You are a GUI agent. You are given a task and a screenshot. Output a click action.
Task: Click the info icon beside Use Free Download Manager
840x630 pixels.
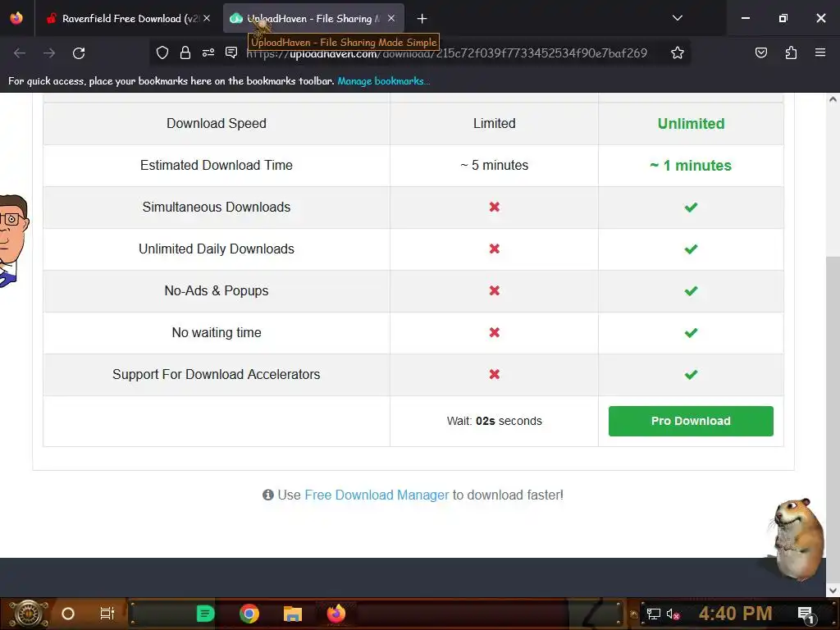point(268,495)
